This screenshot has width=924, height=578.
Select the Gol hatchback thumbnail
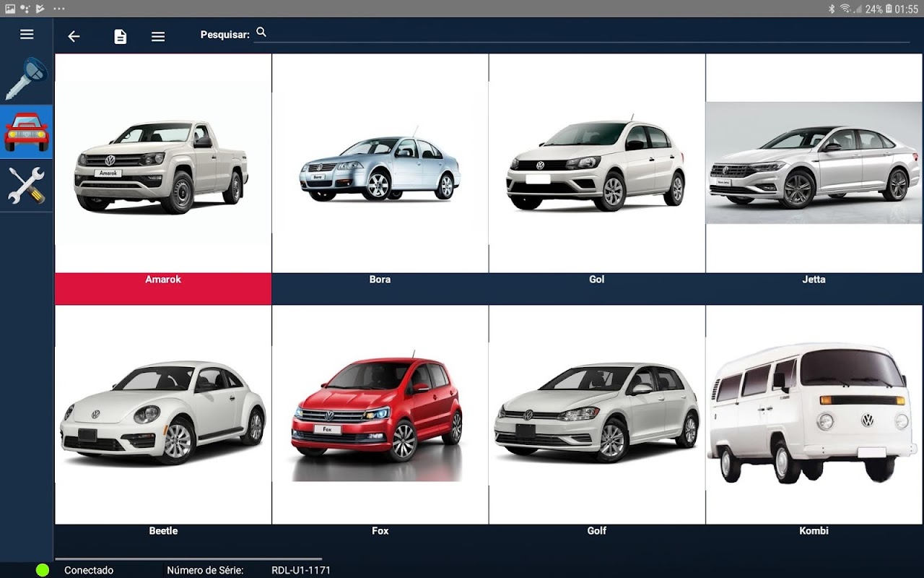[597, 163]
